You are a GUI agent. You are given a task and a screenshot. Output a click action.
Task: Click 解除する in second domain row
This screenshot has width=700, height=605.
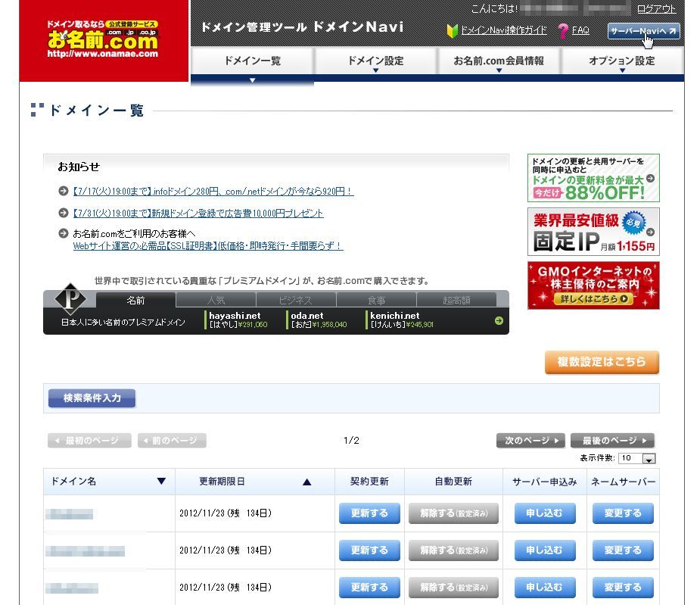(453, 550)
